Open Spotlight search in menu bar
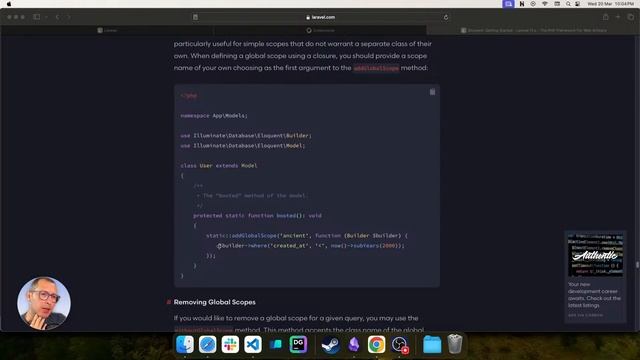Image resolution: width=640 pixels, height=360 pixels. (x=568, y=4)
